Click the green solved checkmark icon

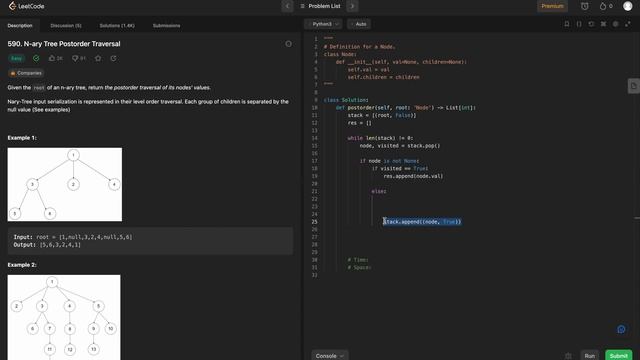(36, 58)
